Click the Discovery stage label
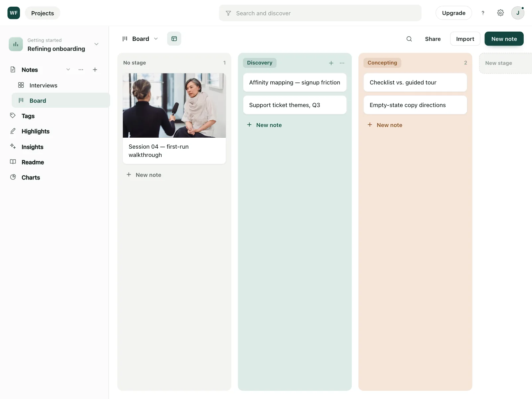The height and width of the screenshot is (399, 532). pyautogui.click(x=260, y=63)
